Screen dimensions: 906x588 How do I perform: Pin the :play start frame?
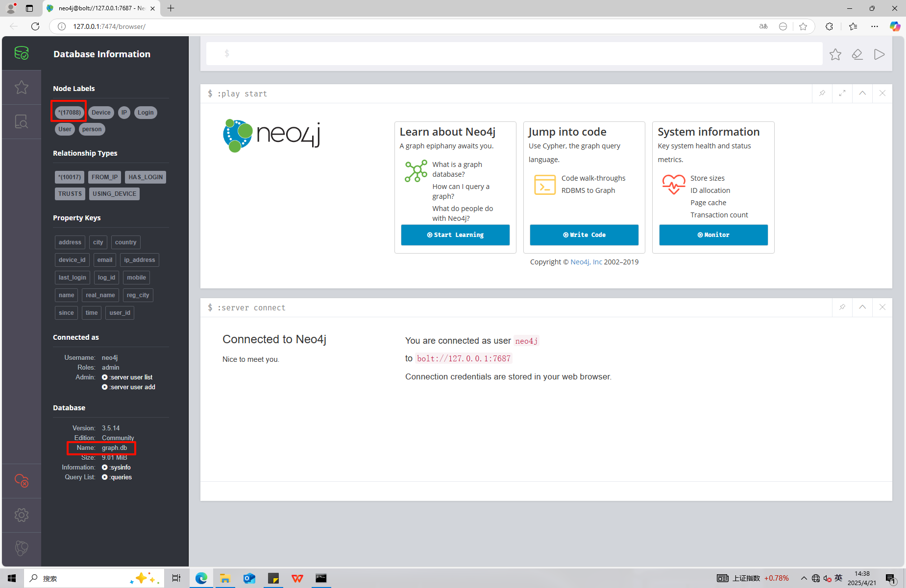(x=822, y=93)
